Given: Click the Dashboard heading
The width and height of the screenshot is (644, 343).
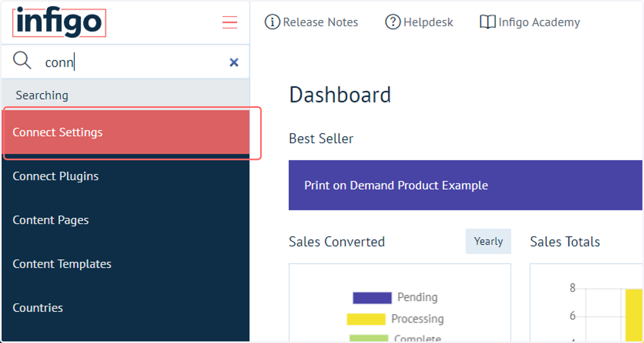Looking at the screenshot, I should (340, 95).
